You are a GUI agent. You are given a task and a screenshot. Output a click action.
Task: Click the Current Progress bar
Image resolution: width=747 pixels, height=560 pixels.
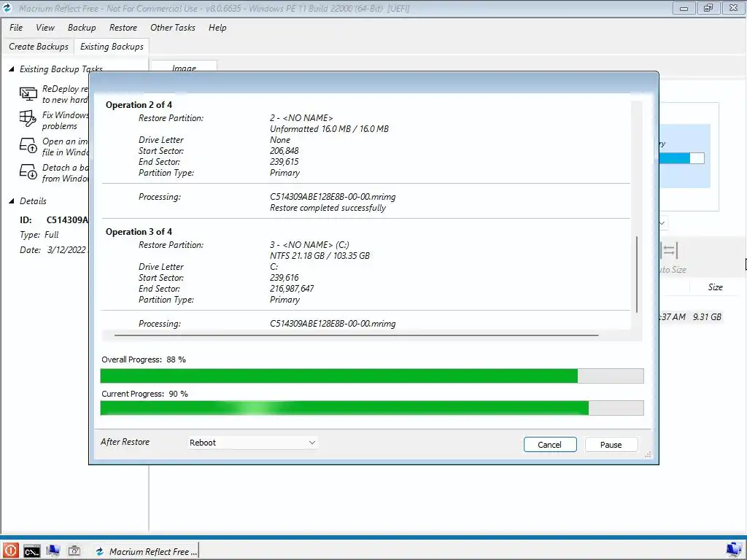coord(372,408)
